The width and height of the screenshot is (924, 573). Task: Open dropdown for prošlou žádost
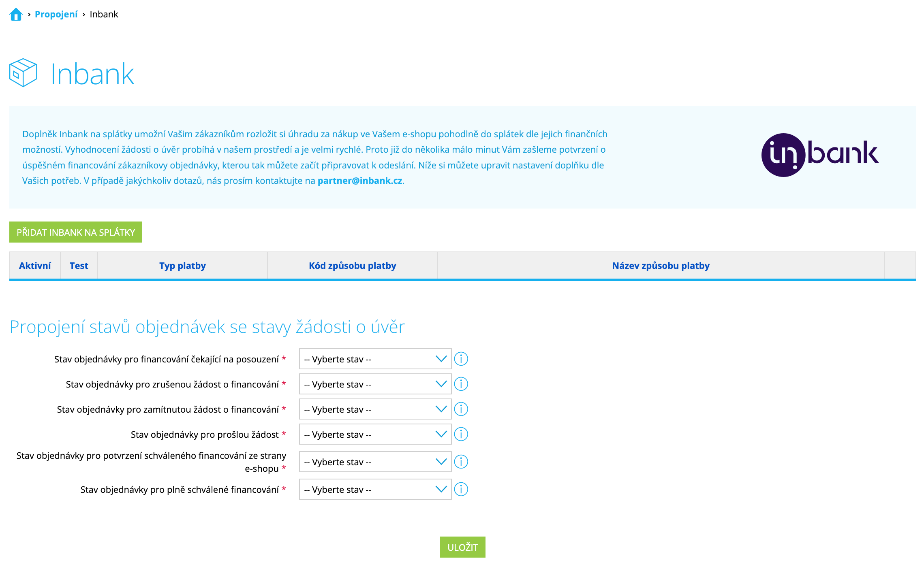point(375,435)
